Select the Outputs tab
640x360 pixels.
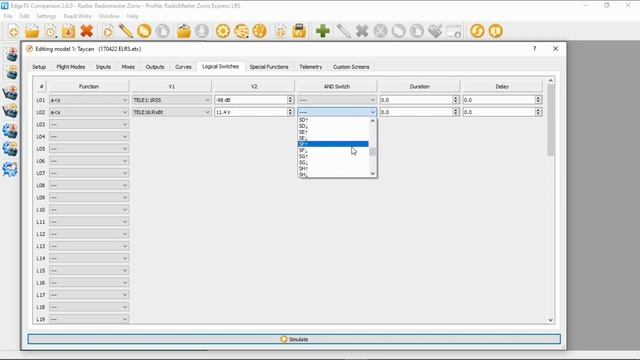point(155,67)
